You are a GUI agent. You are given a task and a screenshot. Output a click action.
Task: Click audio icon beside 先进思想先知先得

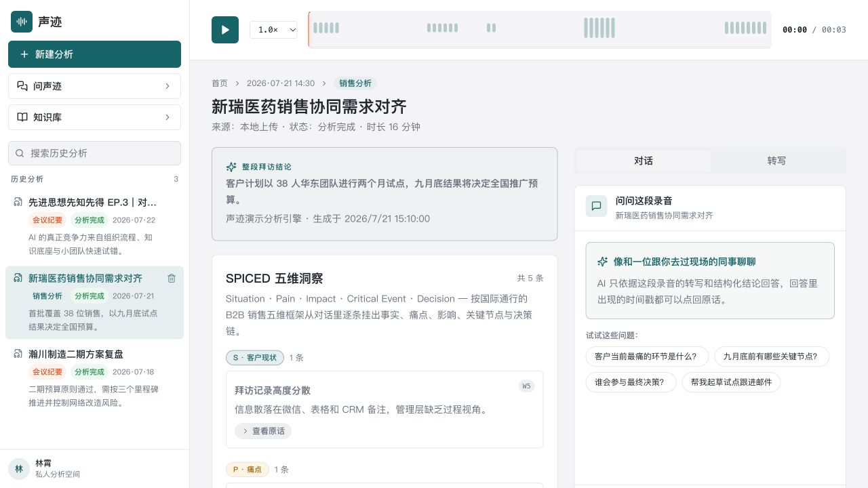pos(18,202)
